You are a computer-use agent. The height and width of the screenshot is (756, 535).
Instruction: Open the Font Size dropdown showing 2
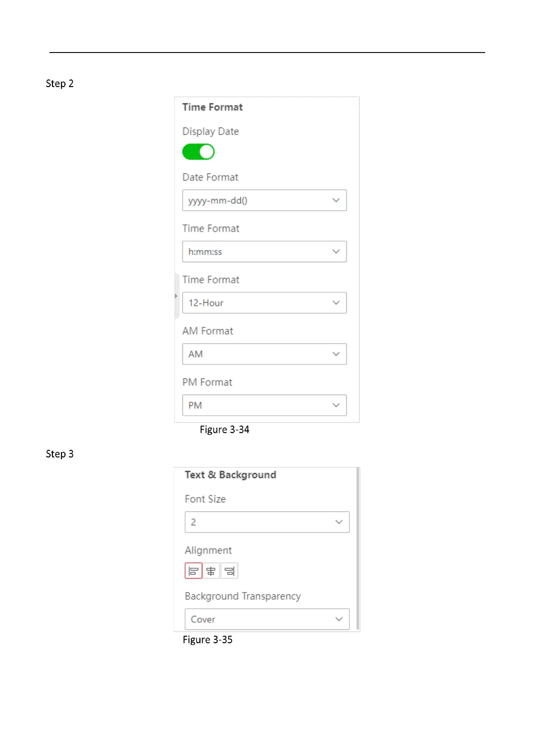click(x=267, y=522)
